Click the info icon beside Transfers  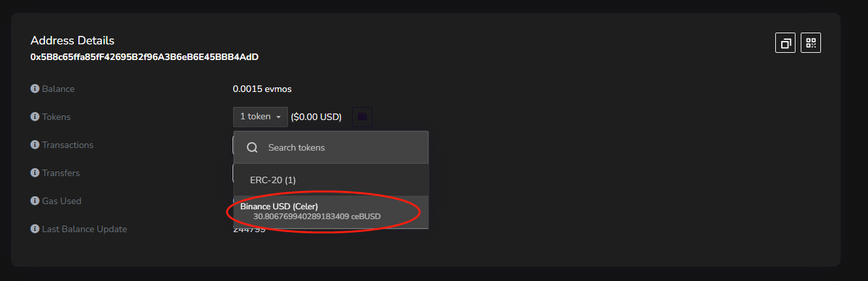click(x=35, y=173)
